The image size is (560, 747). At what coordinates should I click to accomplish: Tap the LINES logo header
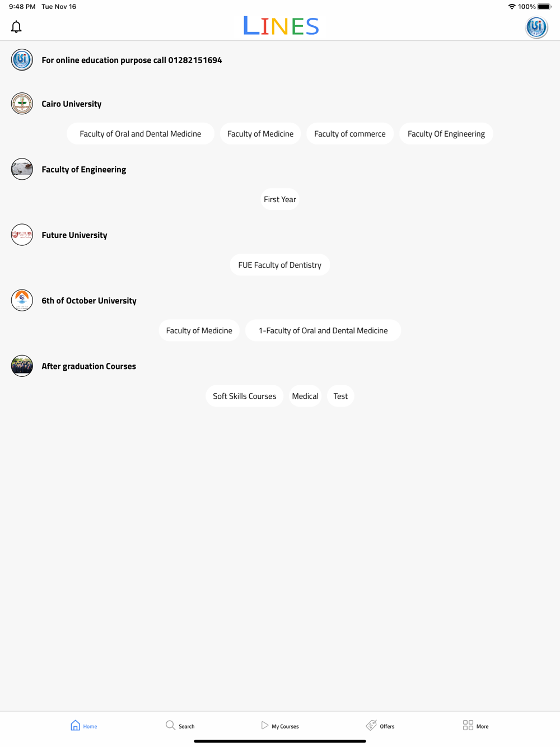[281, 26]
